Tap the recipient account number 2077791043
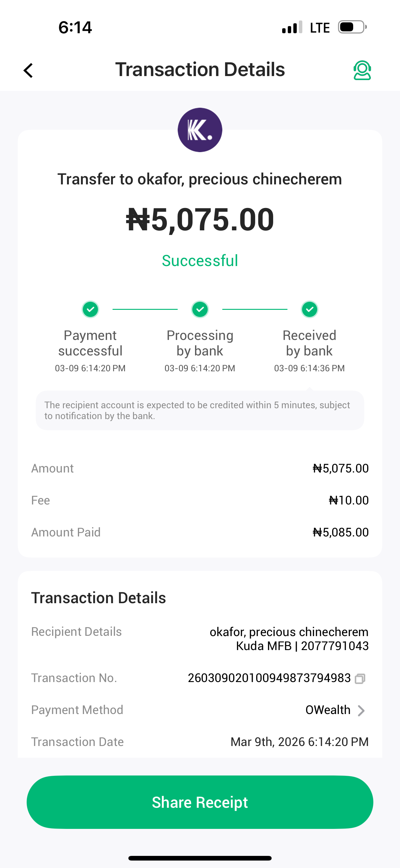Viewport: 400px width, 868px height. click(x=335, y=646)
